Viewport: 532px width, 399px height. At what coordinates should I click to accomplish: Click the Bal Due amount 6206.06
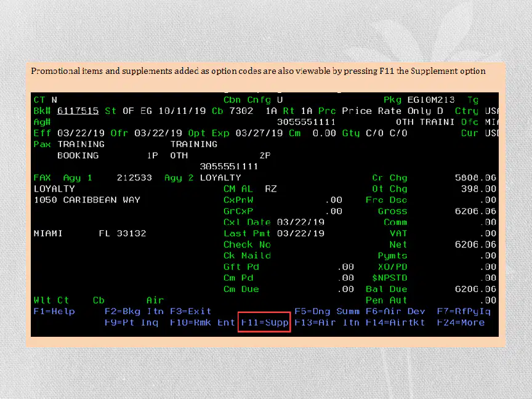[475, 289]
